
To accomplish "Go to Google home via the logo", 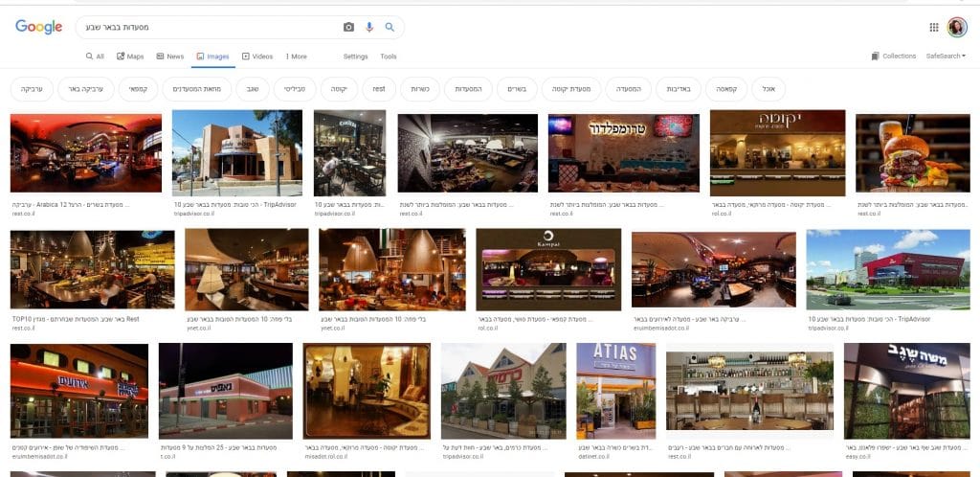I will [38, 27].
